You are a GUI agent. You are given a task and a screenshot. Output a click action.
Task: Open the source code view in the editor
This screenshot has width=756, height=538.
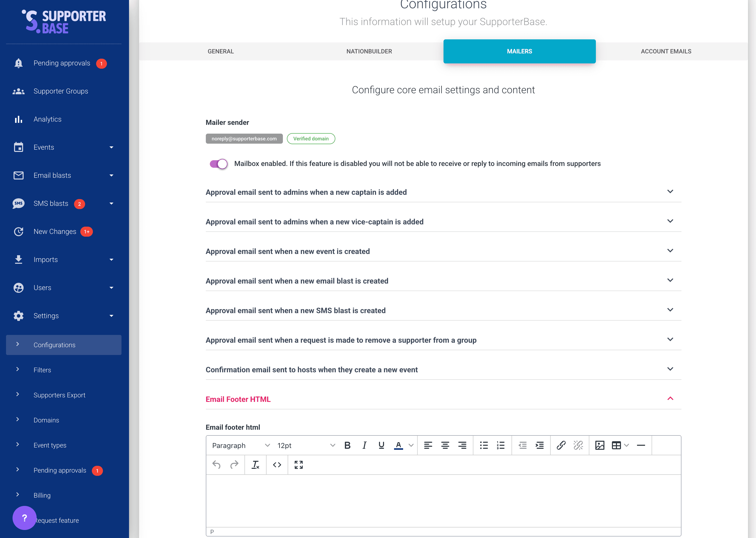click(277, 465)
